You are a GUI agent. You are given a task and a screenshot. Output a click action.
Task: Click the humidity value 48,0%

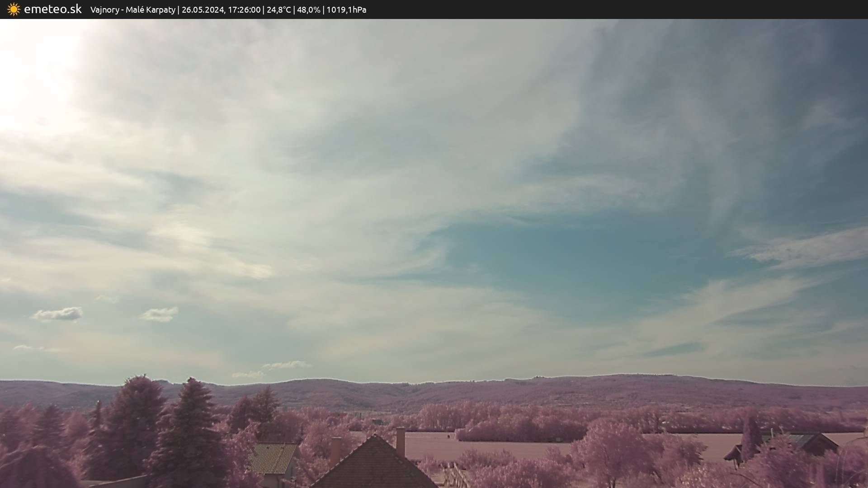(x=308, y=10)
